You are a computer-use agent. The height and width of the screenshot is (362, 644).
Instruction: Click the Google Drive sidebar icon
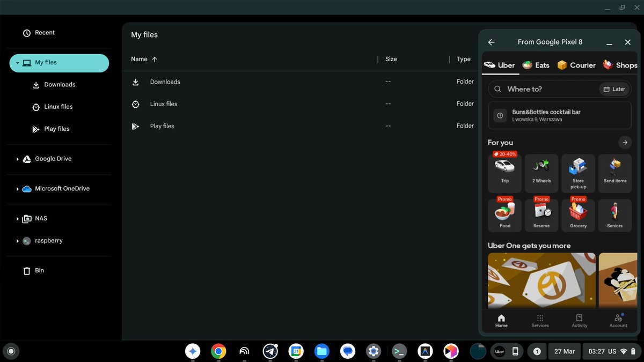27,159
